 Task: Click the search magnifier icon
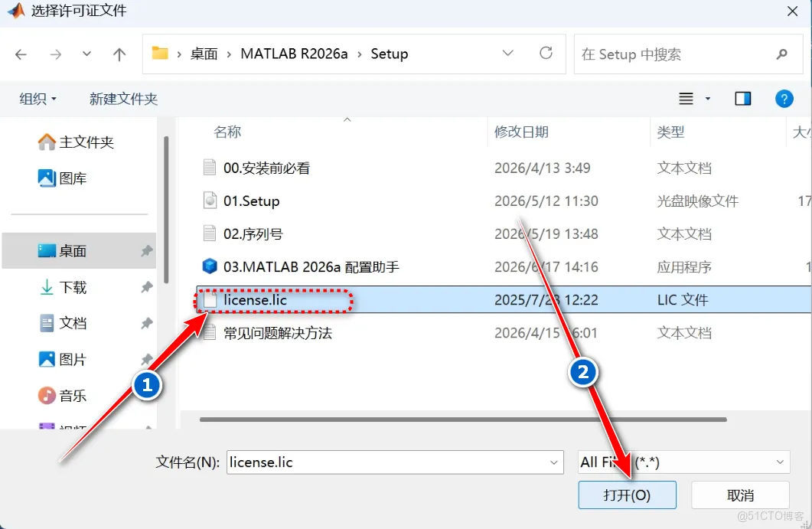click(x=782, y=54)
